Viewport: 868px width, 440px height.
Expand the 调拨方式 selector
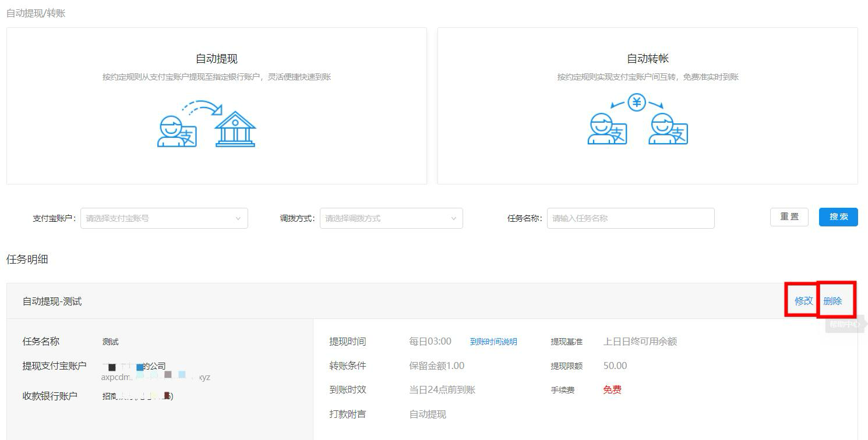(x=391, y=218)
